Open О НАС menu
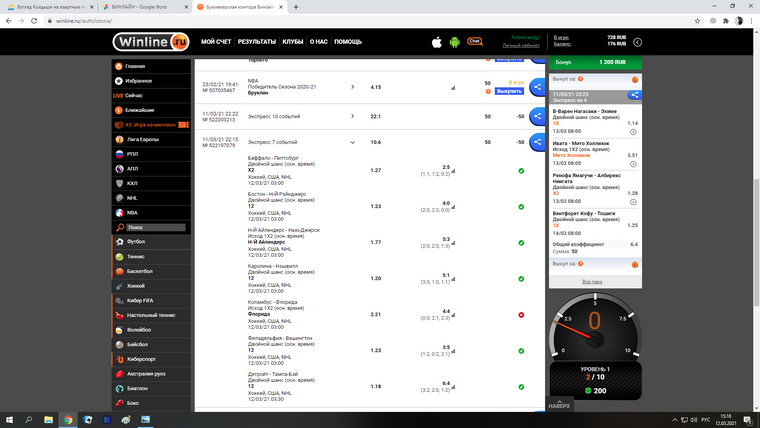 (x=318, y=42)
